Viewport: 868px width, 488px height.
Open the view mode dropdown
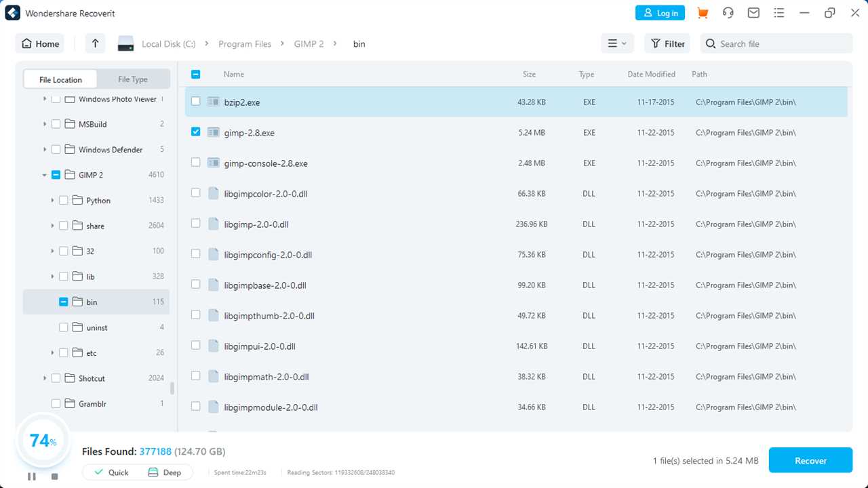(x=617, y=43)
